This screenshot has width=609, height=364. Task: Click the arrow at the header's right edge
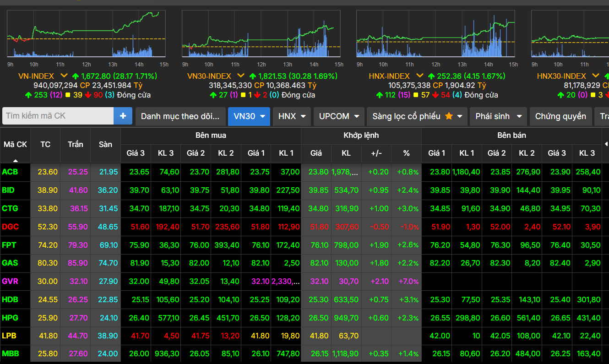tap(606, 144)
